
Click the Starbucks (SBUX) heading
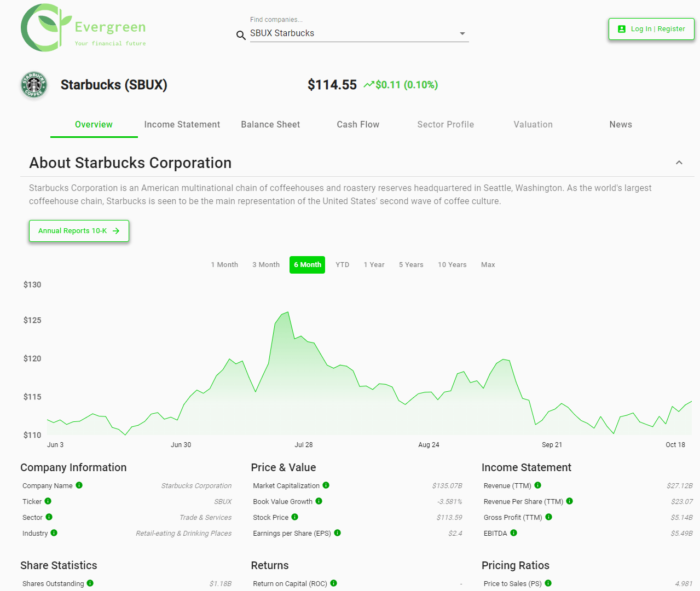point(114,85)
